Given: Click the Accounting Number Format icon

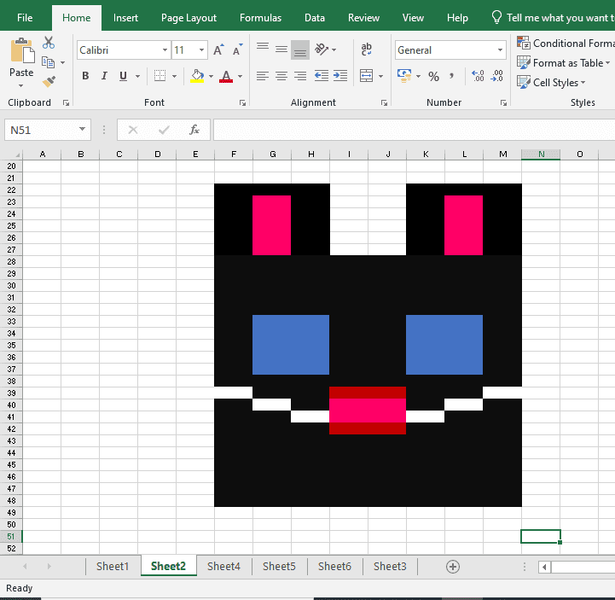Looking at the screenshot, I should (404, 76).
